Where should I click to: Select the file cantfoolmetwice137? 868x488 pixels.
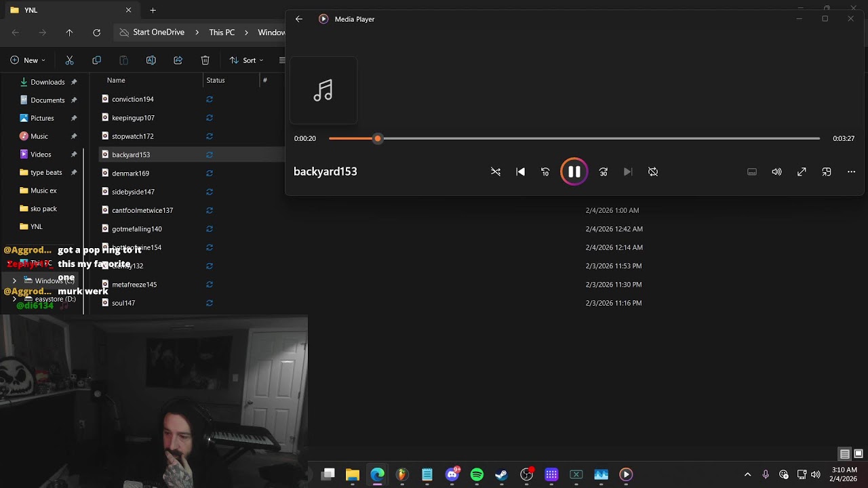142,210
